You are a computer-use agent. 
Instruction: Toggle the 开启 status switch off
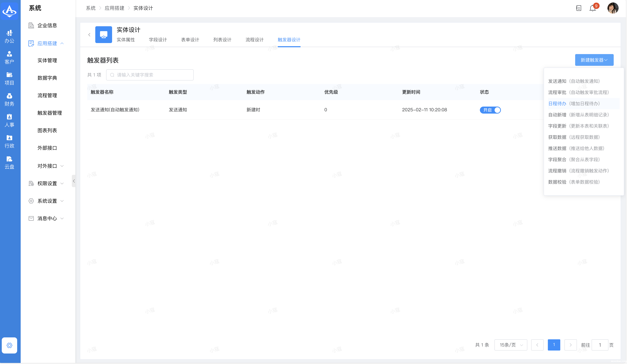point(490,110)
